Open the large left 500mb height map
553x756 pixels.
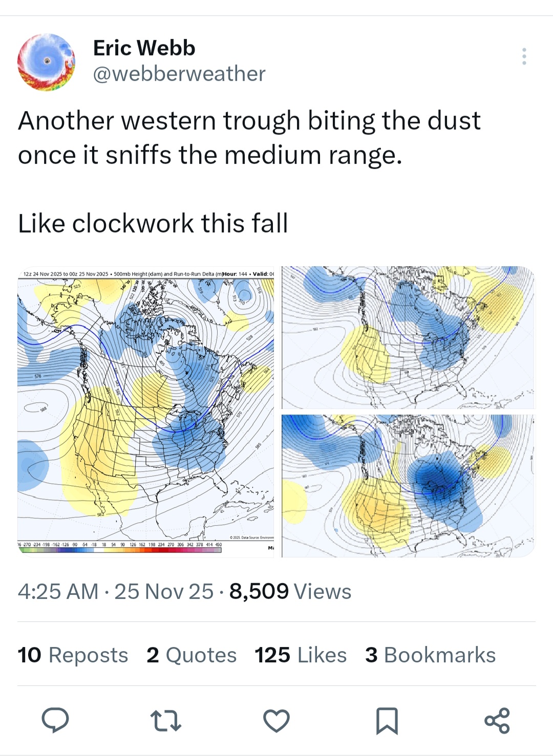pos(146,404)
